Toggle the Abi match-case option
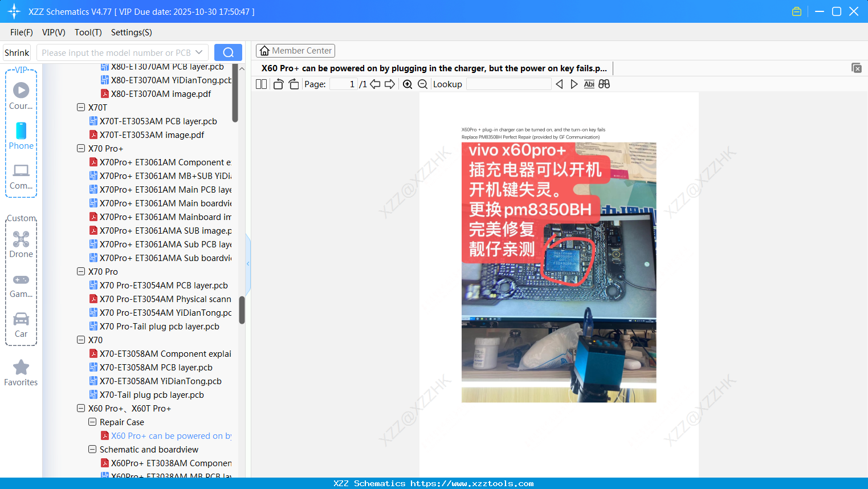This screenshot has width=868, height=489. 589,84
